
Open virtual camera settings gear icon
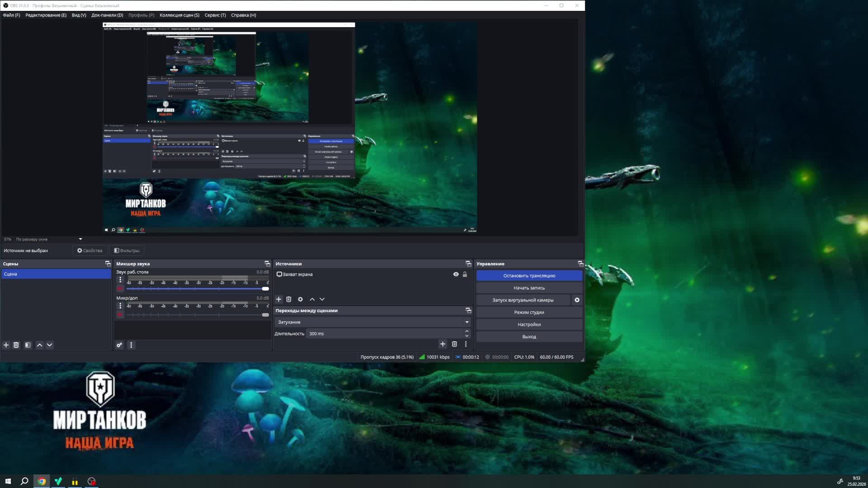click(x=577, y=300)
